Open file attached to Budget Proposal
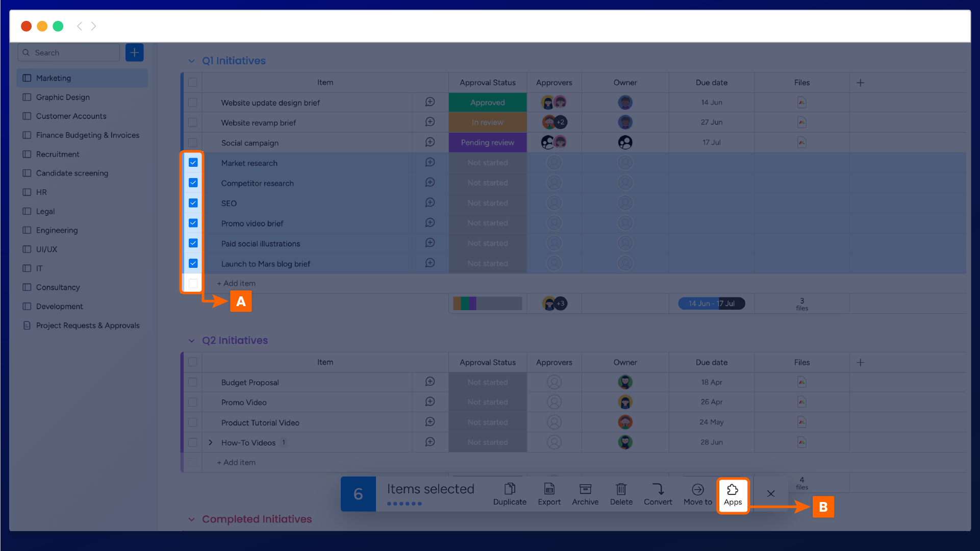This screenshot has height=551, width=980. pos(801,382)
